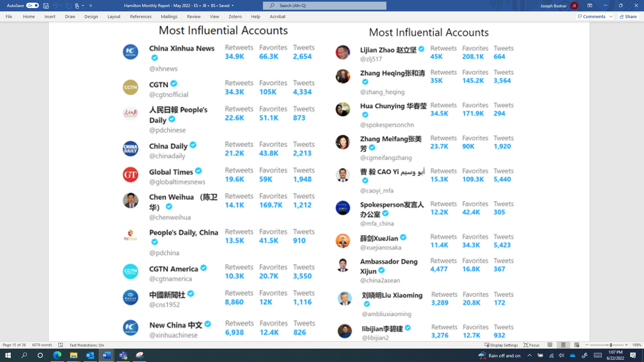Viewport: 644px width, 362px height.
Task: Click the zoom in plus button
Action: (626, 345)
